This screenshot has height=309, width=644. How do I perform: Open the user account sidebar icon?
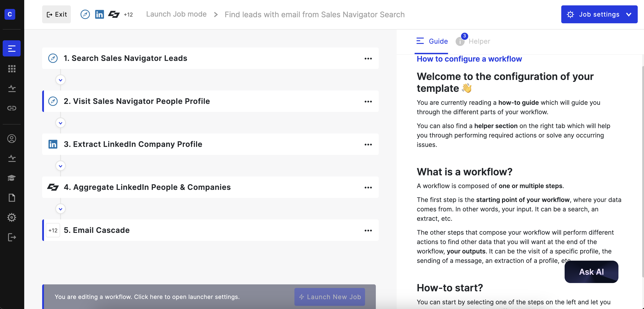pyautogui.click(x=12, y=139)
